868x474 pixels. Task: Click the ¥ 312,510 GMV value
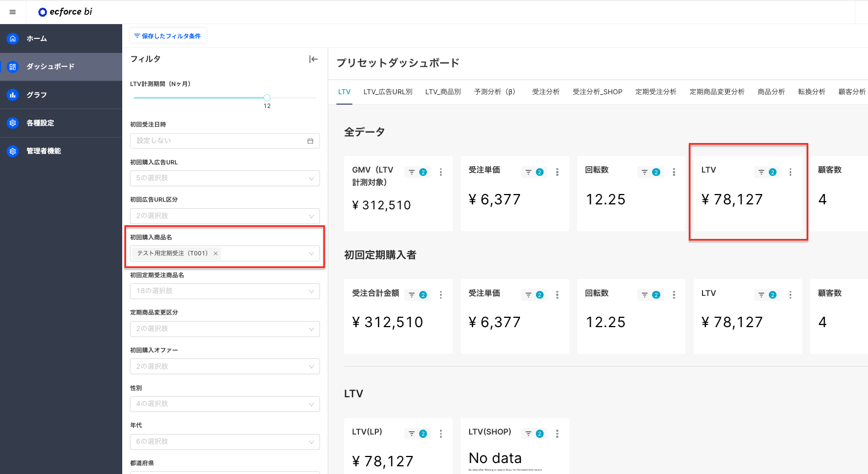(x=381, y=205)
